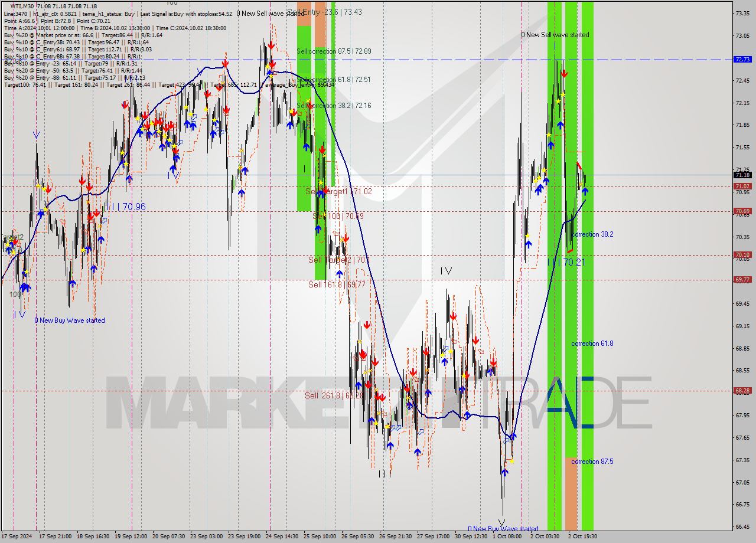Click the 73.35 price scale value
The width and height of the screenshot is (756, 543).
[742, 13]
